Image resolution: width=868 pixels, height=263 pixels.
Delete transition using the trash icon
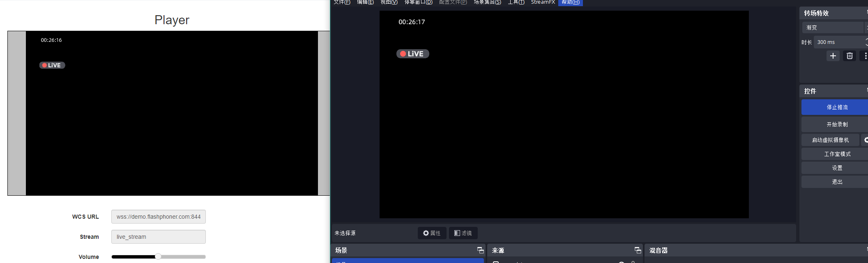[x=850, y=56]
